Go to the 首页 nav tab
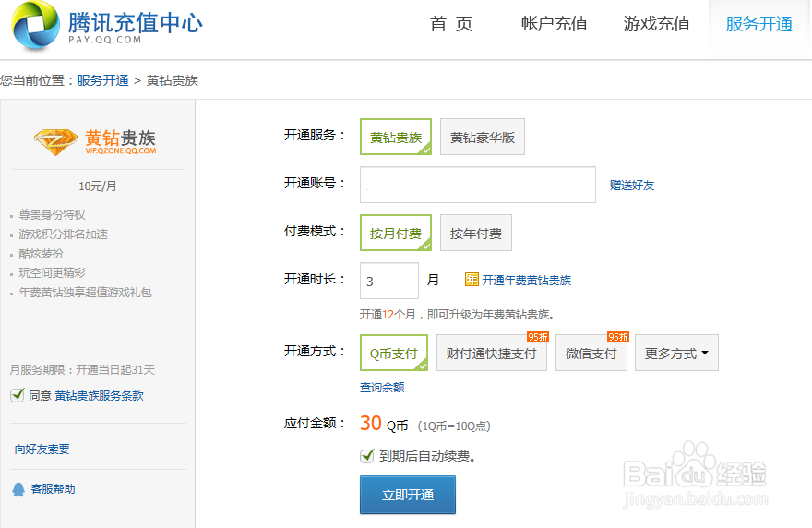The height and width of the screenshot is (528, 812). pos(451,24)
